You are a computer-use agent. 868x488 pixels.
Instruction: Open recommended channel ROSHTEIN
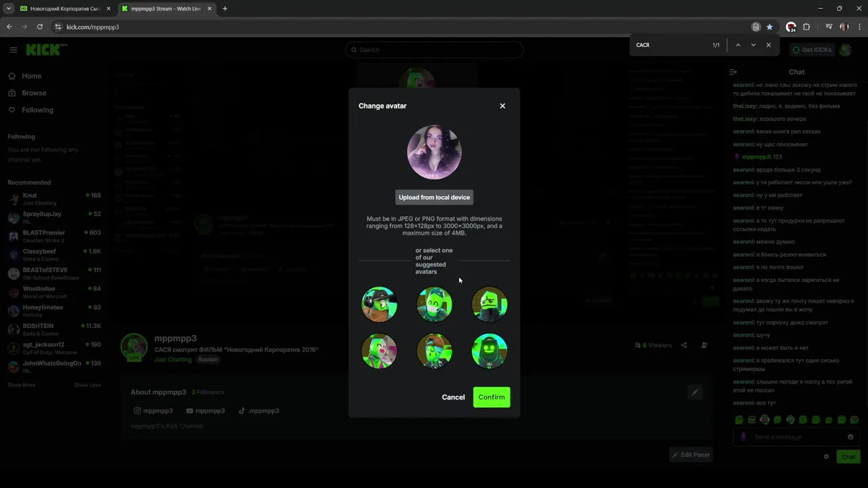pyautogui.click(x=54, y=329)
